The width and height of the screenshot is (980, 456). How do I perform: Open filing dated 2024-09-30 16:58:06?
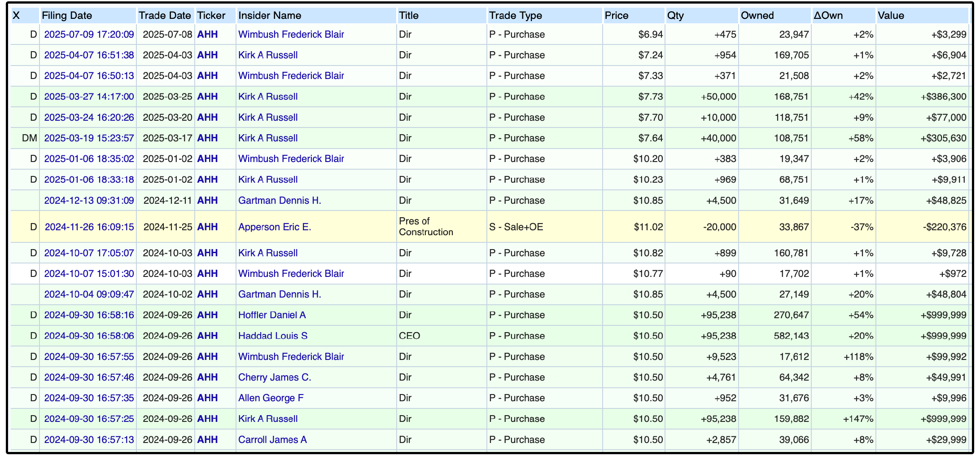coord(89,336)
